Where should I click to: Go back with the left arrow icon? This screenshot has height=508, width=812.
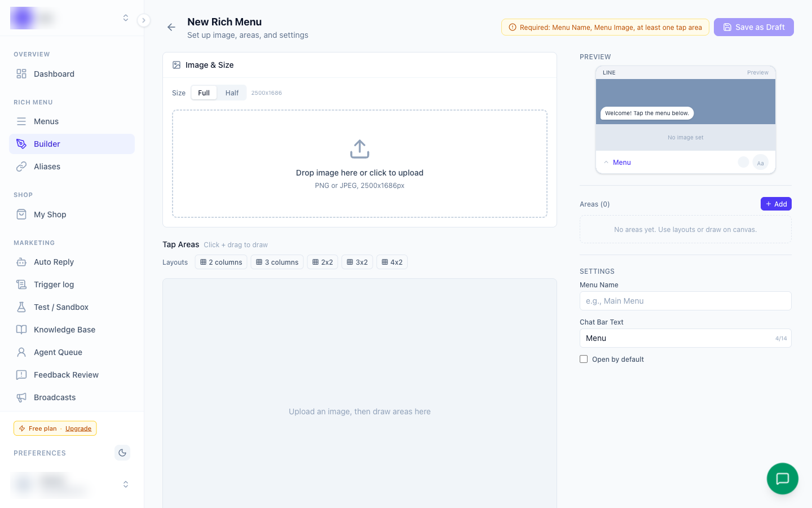tap(171, 27)
